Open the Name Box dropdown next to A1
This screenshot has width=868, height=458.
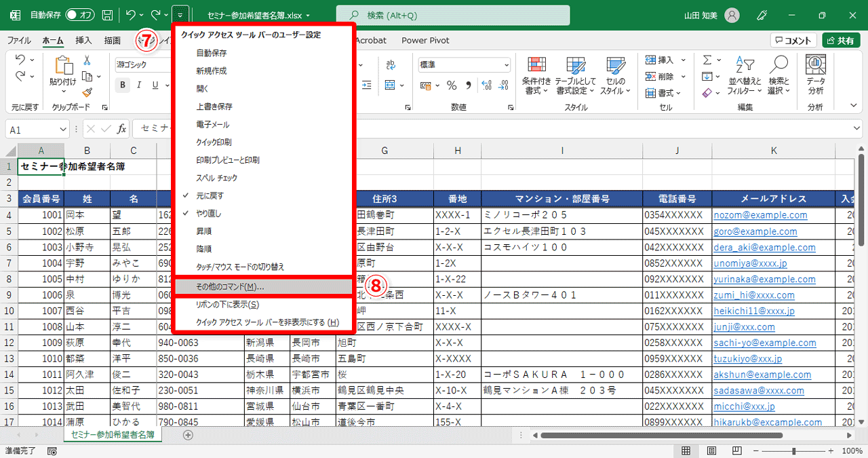pyautogui.click(x=62, y=128)
